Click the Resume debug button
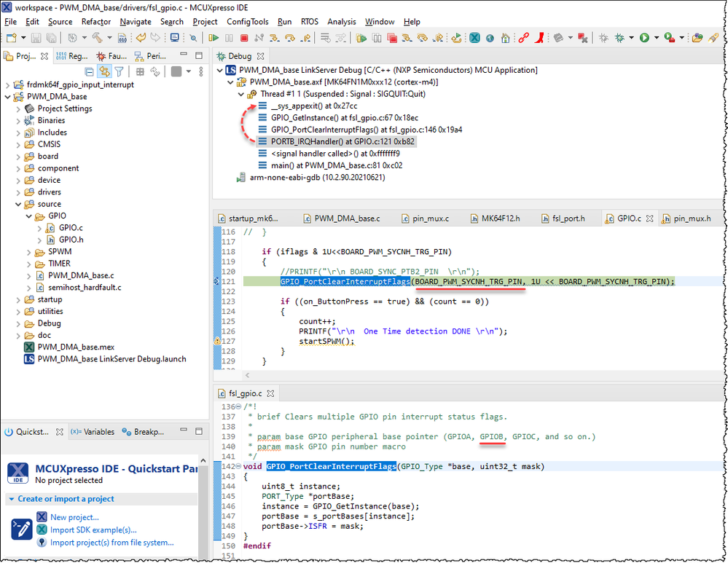 click(214, 38)
